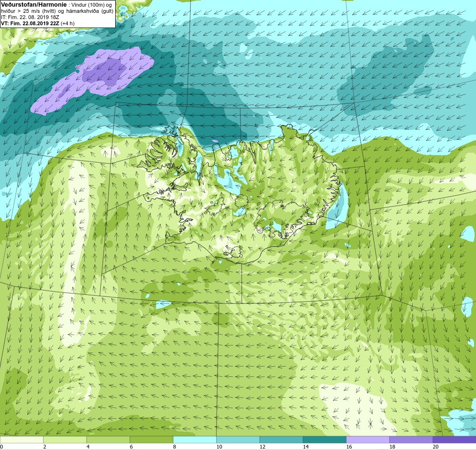Click the 'IT: Fim. 22. 08. 2019 18Z' line
This screenshot has height=450, width=476.
(x=30, y=17)
